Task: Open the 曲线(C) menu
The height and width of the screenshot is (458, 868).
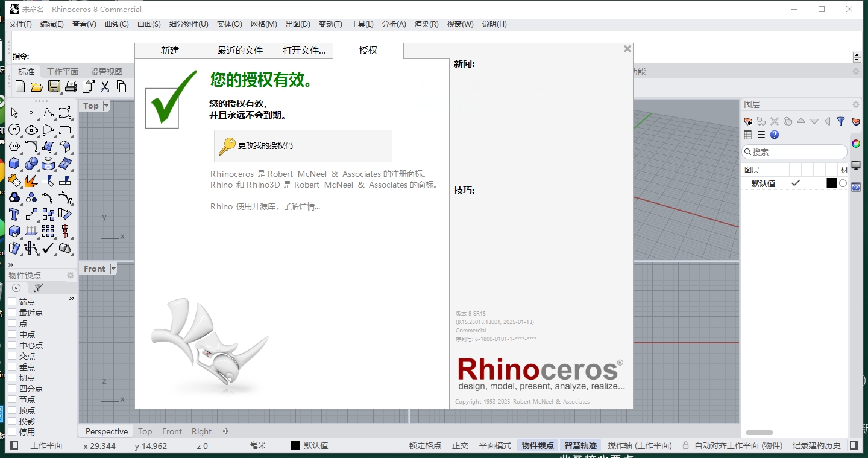Action: pyautogui.click(x=117, y=24)
